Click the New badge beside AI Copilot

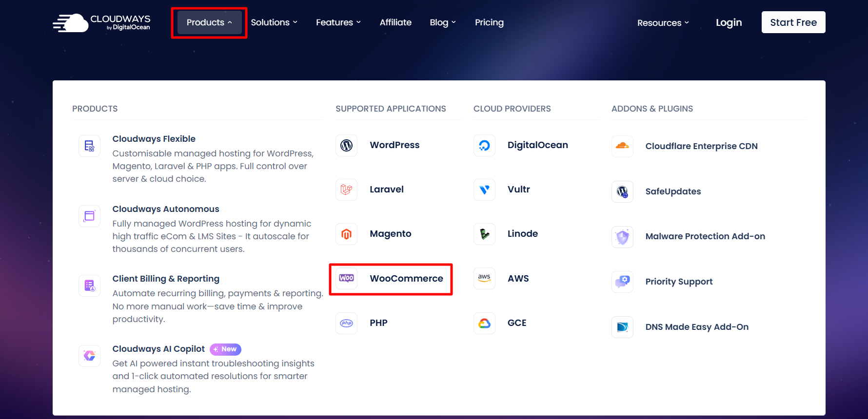pyautogui.click(x=225, y=349)
